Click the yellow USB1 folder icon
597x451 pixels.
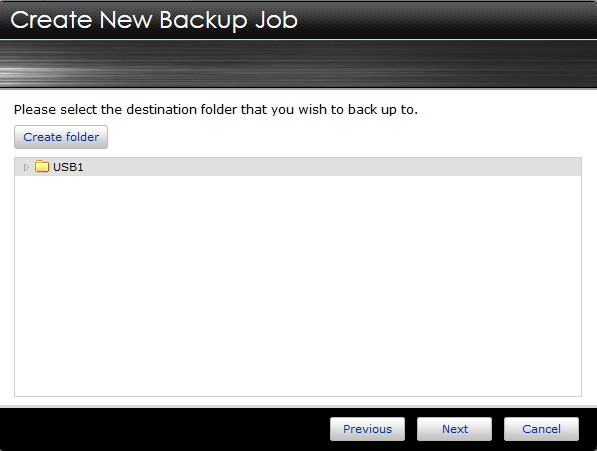tap(42, 166)
